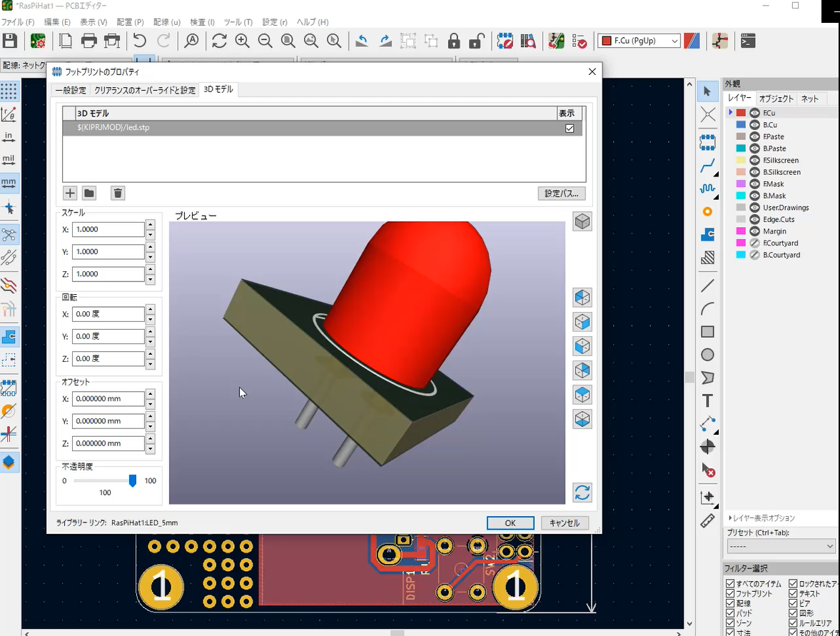Click the add 3D model plus icon
Screen dimensions: 840x636
[70, 193]
